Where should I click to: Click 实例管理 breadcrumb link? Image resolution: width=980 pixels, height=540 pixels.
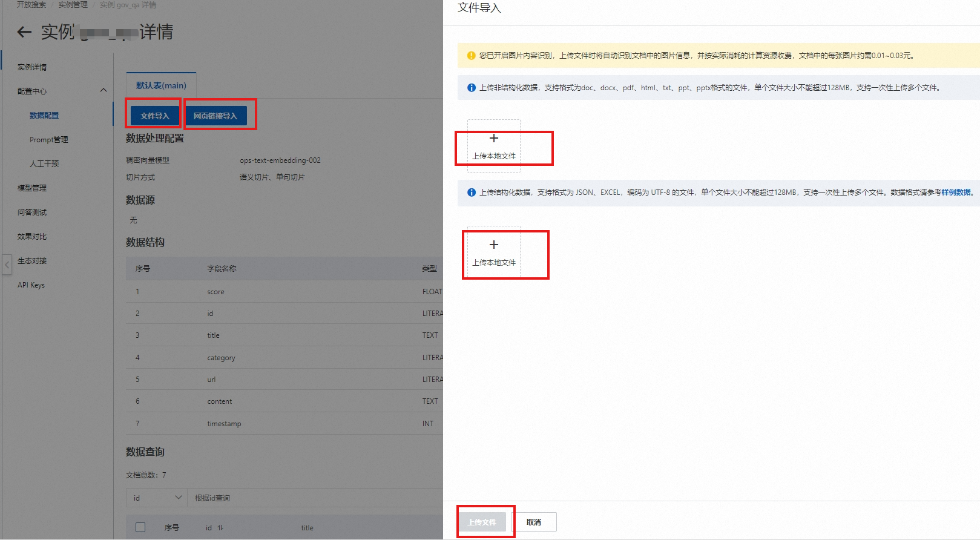point(73,5)
